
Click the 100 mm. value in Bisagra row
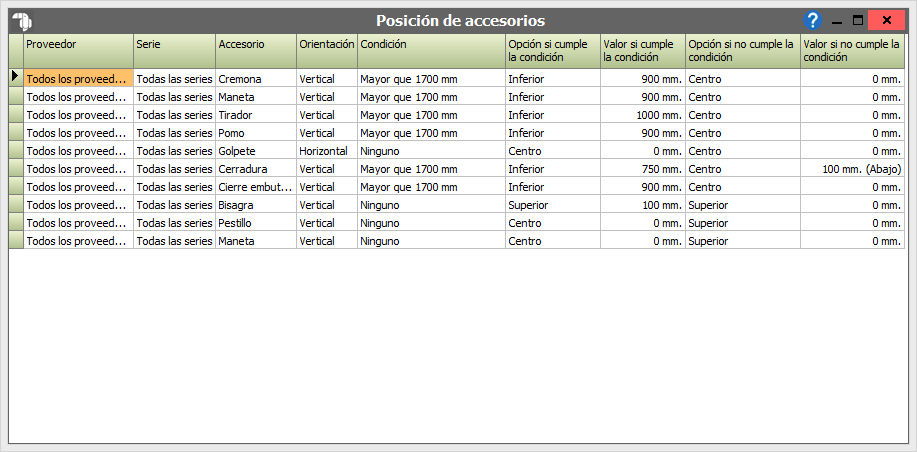coord(643,205)
